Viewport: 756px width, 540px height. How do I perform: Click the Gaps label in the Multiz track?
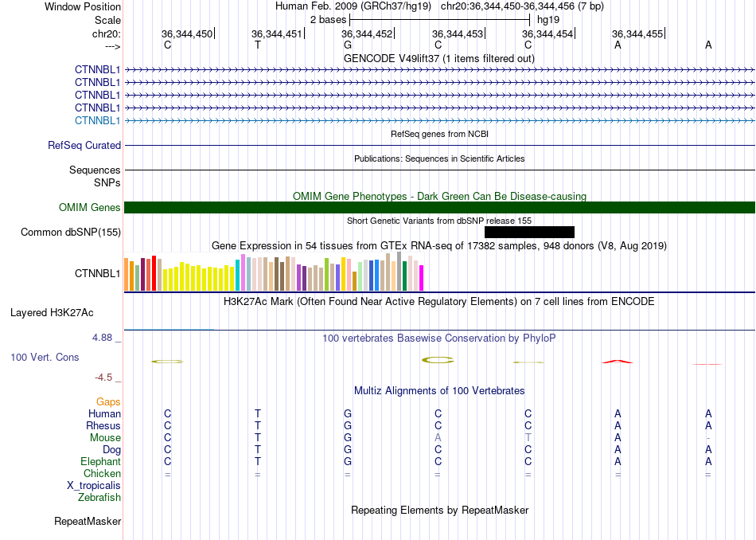[108, 402]
